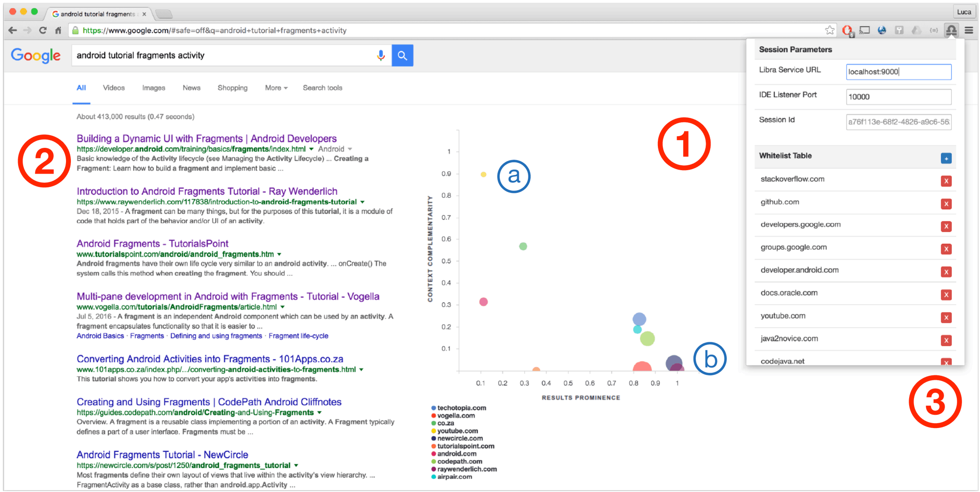This screenshot has height=492, width=980.
Task: Open the red stop-hand ad blocker extension
Action: coord(848,31)
